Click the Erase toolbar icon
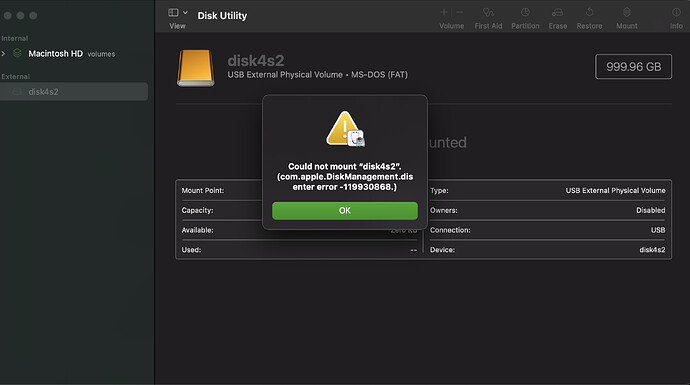Image resolution: width=690 pixels, height=385 pixels. tap(558, 13)
